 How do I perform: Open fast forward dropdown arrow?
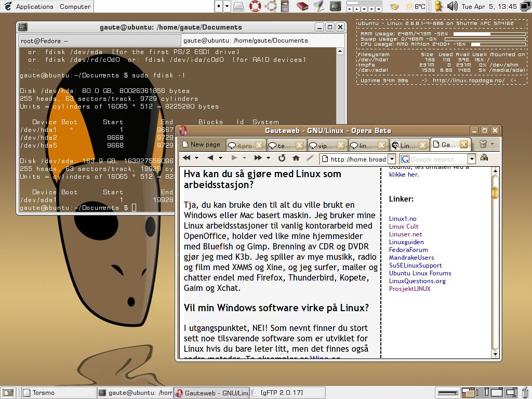point(269,158)
